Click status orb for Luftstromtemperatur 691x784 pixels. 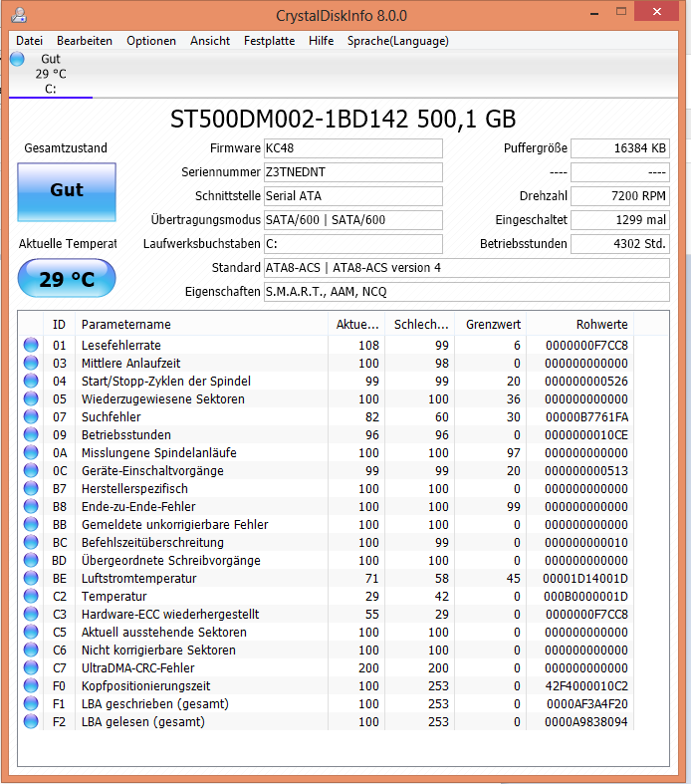(31, 579)
